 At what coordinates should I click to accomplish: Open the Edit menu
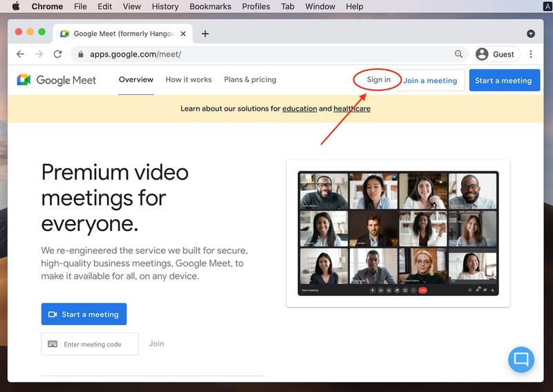[x=105, y=6]
